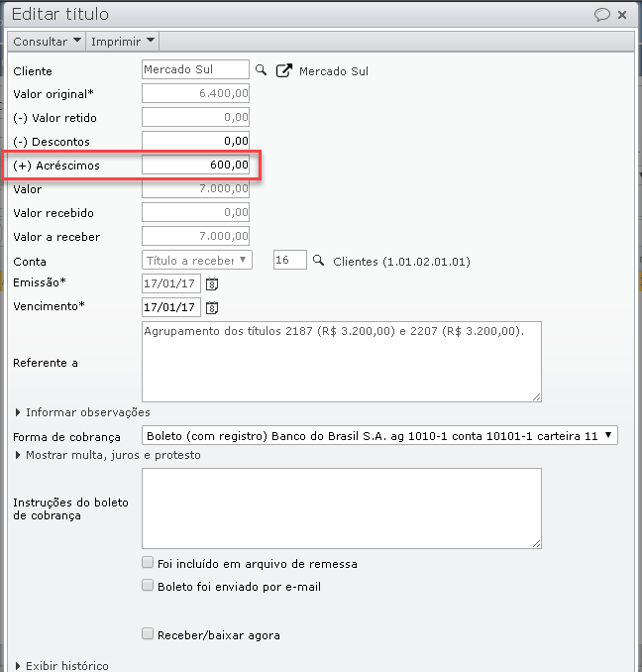Open Mercado Sul record via external link icon
Screen dimensions: 642x672
click(284, 70)
